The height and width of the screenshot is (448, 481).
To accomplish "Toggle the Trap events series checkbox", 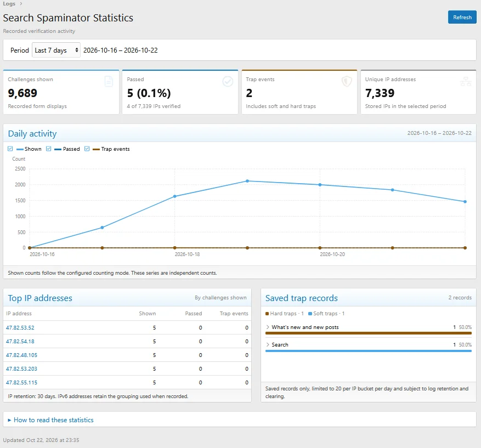I will 87,149.
